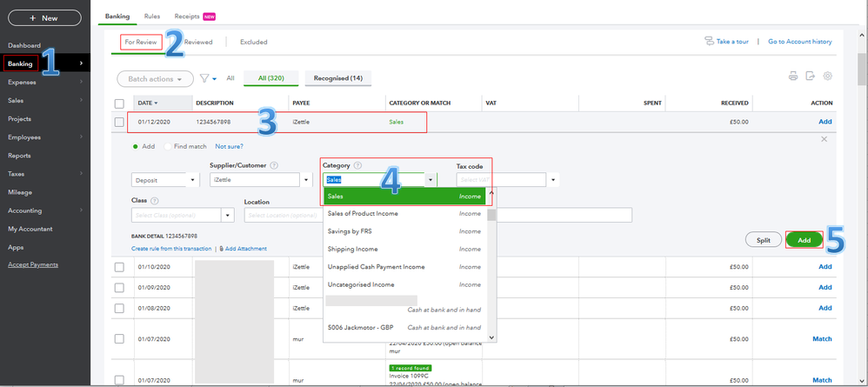The image size is (868, 387).
Task: Open Dashboard in the sidebar
Action: tap(24, 45)
